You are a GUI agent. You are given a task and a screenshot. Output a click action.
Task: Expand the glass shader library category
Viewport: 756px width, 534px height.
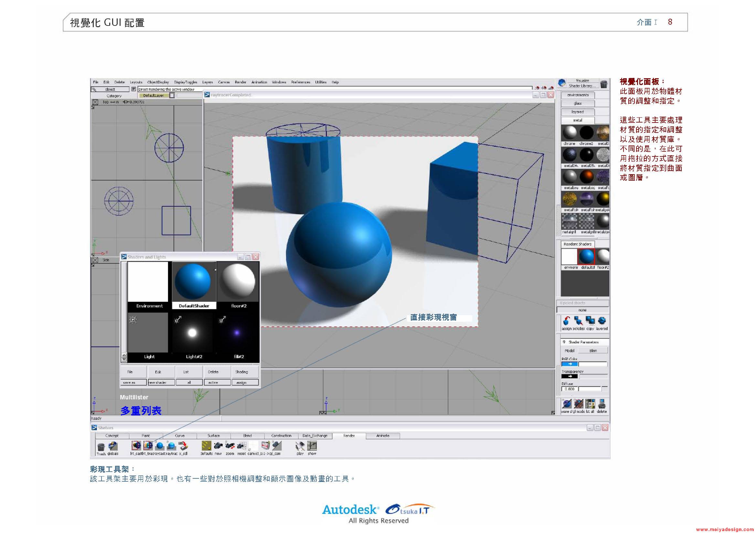[578, 103]
